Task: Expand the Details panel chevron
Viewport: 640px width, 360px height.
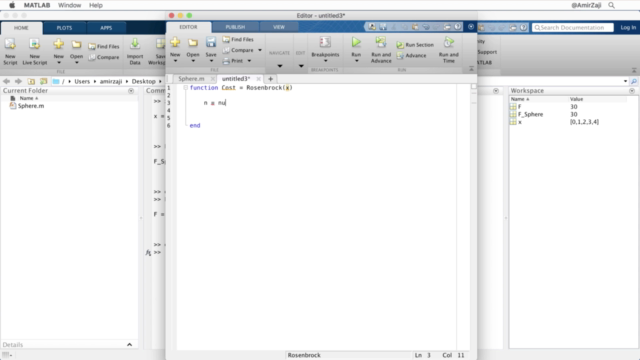Action: (129, 345)
